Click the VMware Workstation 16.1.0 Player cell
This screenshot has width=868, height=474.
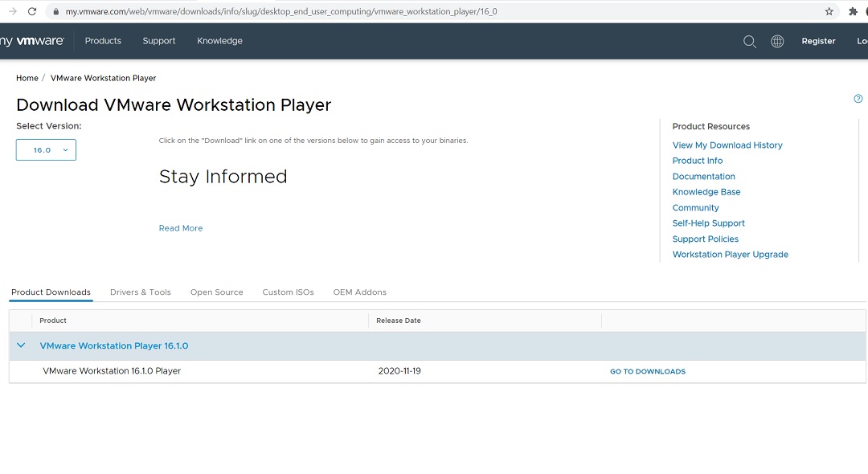112,371
